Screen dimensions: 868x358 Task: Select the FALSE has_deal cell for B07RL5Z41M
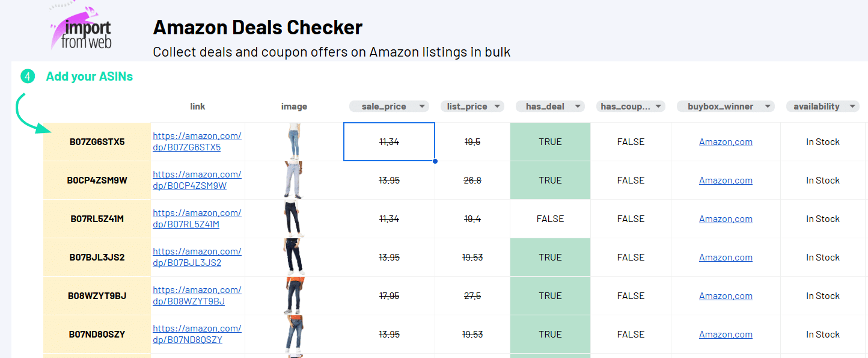pyautogui.click(x=550, y=219)
